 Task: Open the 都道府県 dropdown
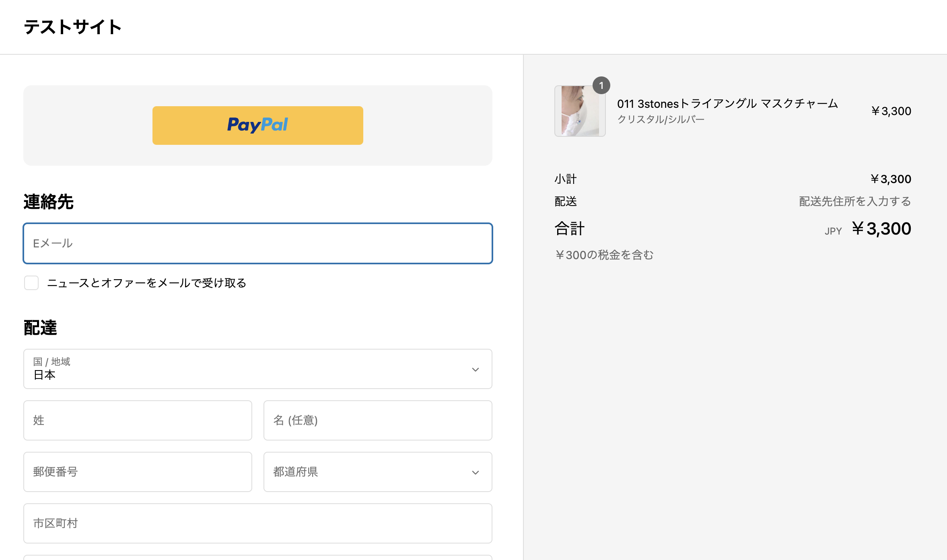point(377,472)
